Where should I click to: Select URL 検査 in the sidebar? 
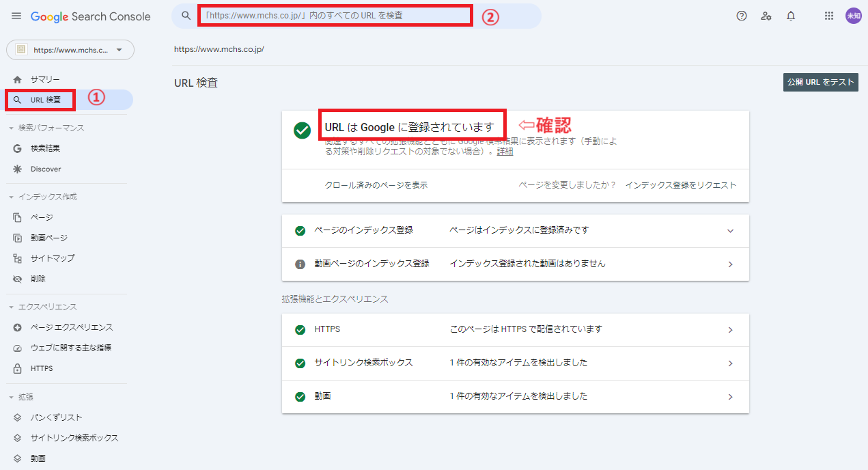click(46, 100)
